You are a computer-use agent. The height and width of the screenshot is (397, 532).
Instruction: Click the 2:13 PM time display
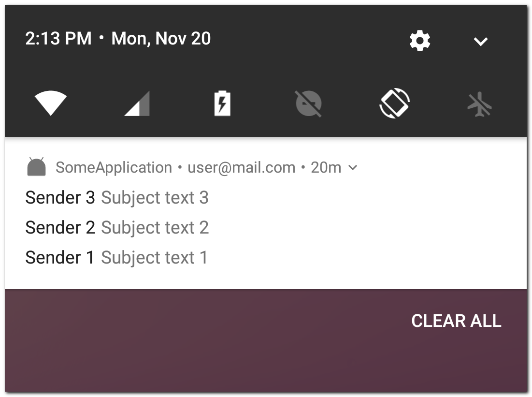[x=58, y=39]
